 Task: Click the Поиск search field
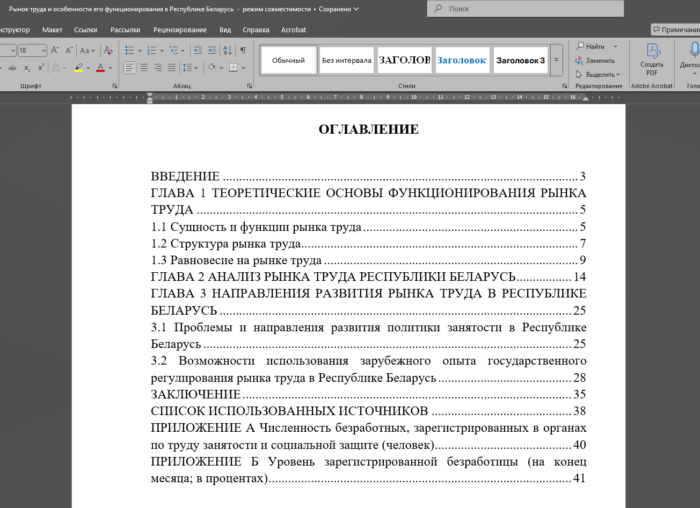pos(525,8)
